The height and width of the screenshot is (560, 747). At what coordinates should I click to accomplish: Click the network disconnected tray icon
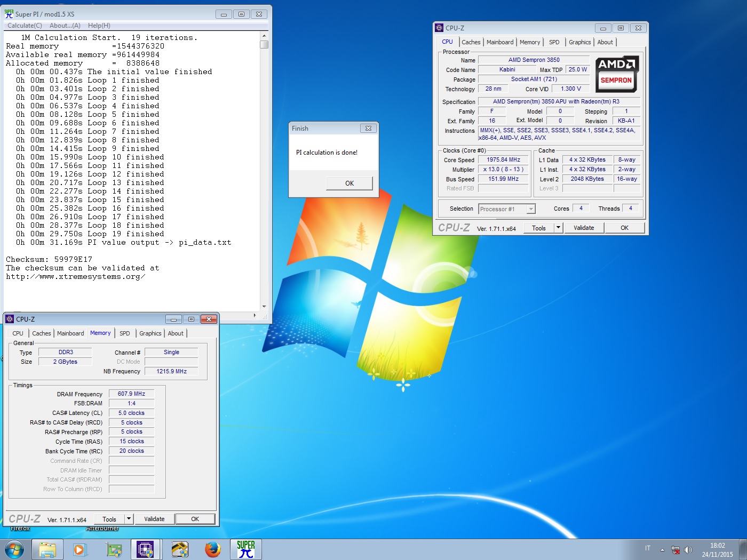[x=676, y=550]
